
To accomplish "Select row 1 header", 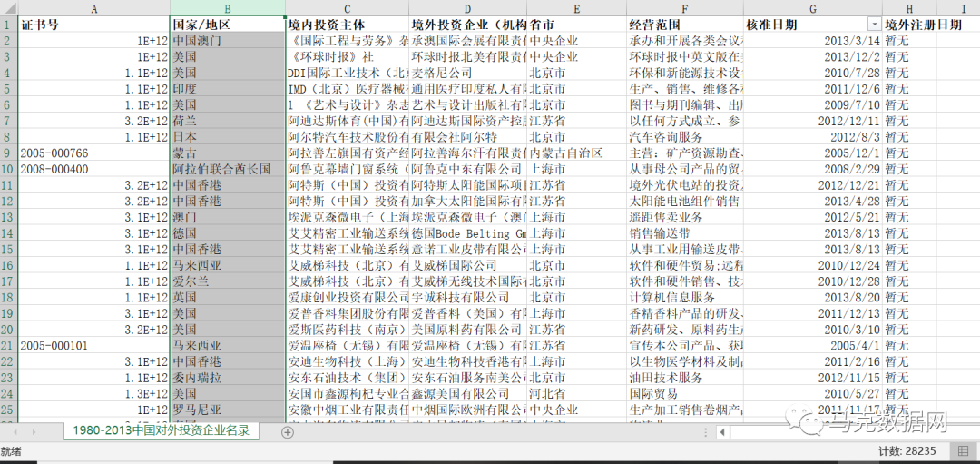I will point(9,25).
